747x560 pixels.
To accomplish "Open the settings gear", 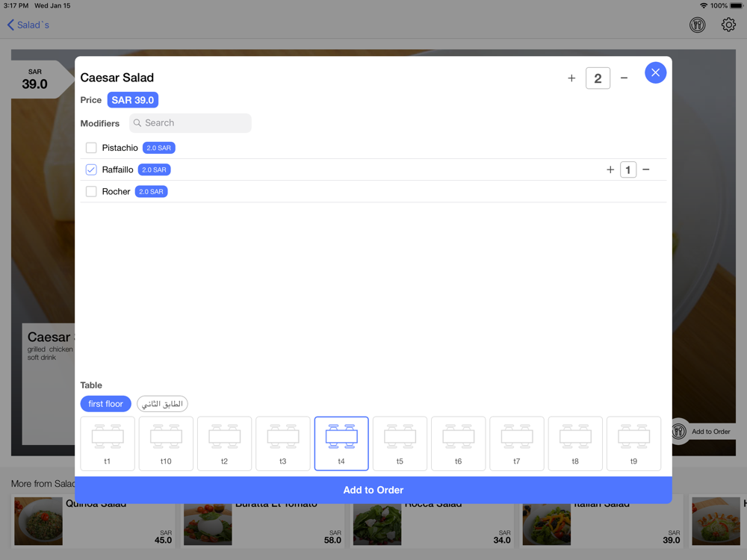I will 728,25.
